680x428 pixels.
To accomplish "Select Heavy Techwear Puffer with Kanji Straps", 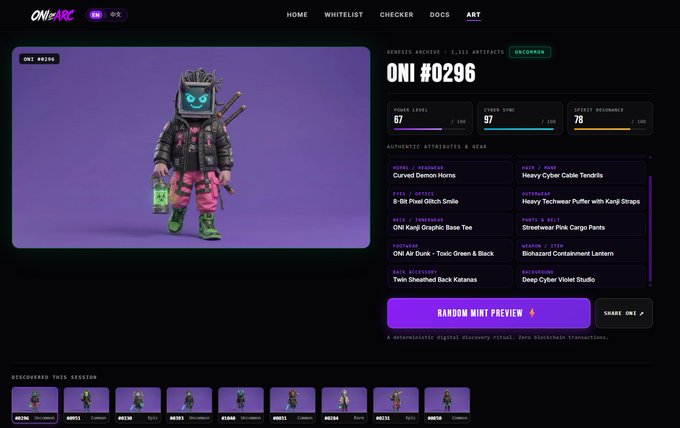I will 581,198.
